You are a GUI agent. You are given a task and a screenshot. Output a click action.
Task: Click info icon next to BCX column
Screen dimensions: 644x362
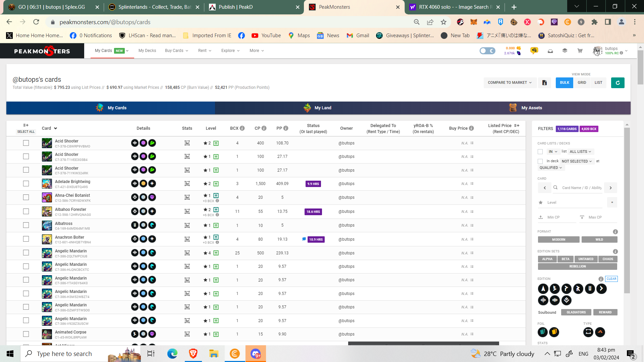pos(242,128)
